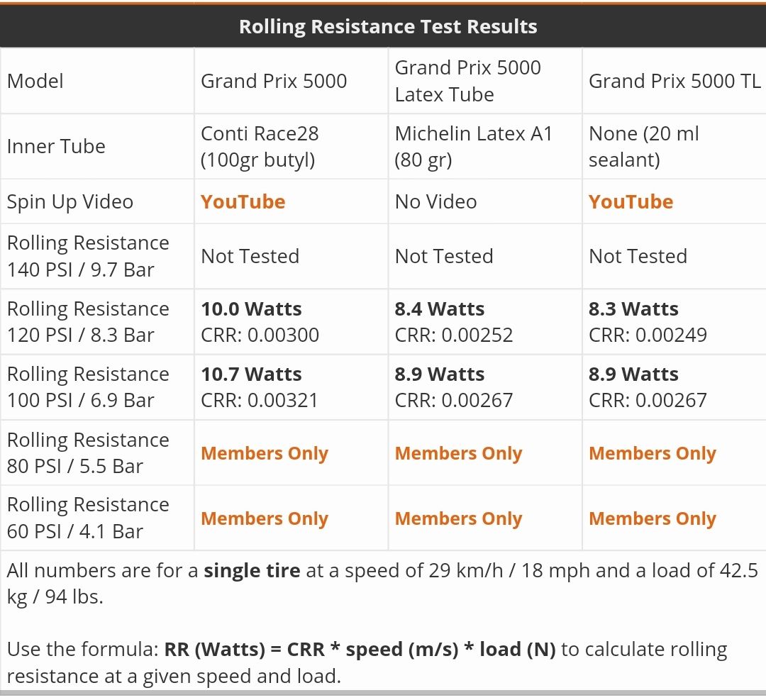Click the Michelin Latex A1 (80 gr) cell

click(473, 146)
